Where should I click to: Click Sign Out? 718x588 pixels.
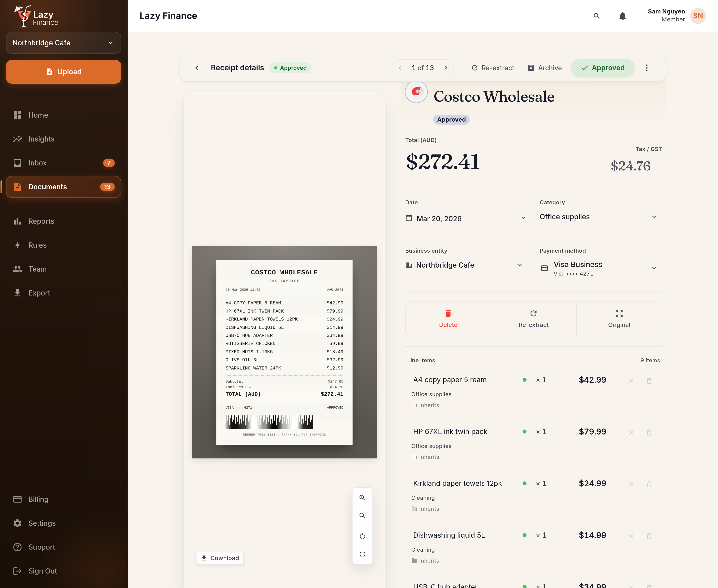[x=63, y=571]
